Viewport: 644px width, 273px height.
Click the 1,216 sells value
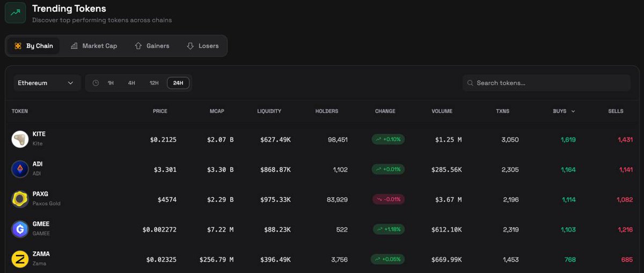[x=625, y=230]
